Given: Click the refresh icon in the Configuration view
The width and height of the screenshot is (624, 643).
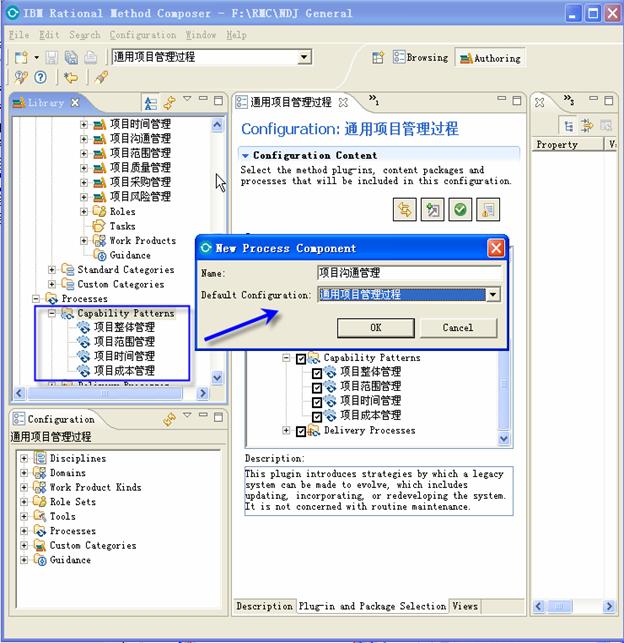Looking at the screenshot, I should [x=169, y=419].
